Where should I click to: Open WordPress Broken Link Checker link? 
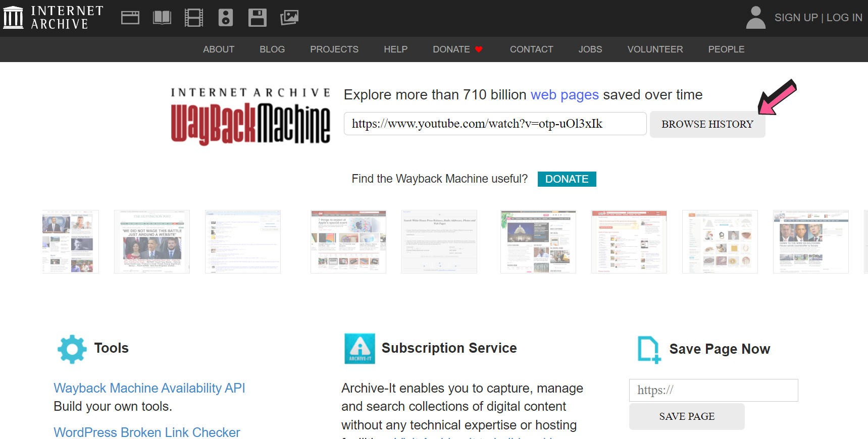(x=147, y=432)
